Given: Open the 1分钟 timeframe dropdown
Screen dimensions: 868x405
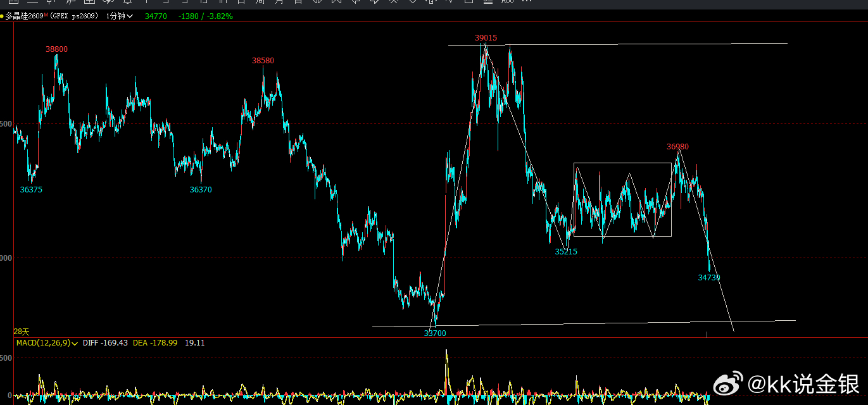Looking at the screenshot, I should pyautogui.click(x=120, y=16).
